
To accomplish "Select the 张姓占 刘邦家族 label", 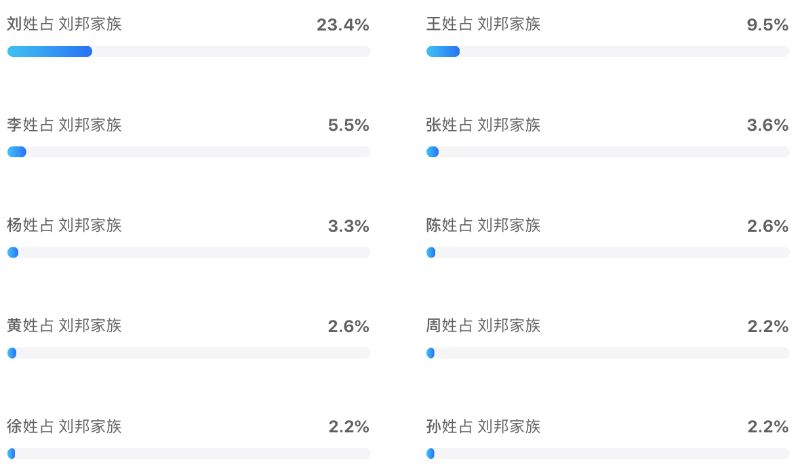I will click(483, 125).
